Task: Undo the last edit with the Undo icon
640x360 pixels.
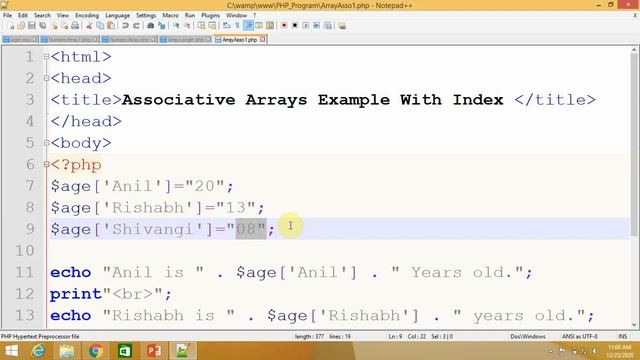Action: coord(125,26)
